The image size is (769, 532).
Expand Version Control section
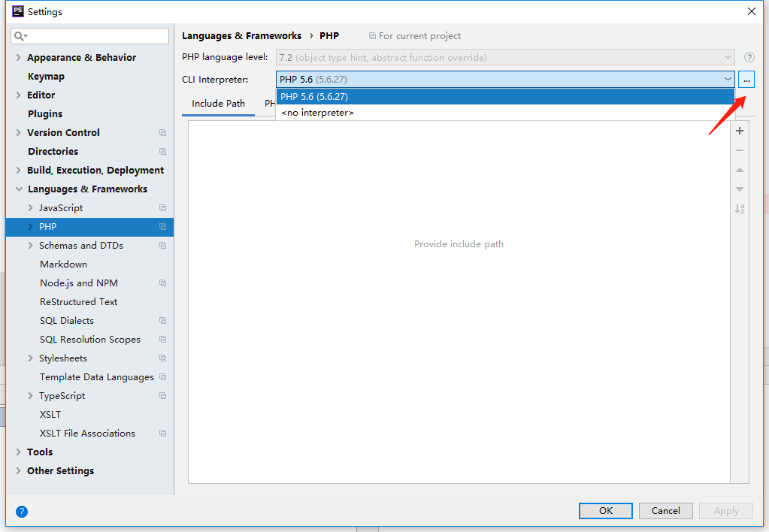coord(18,132)
